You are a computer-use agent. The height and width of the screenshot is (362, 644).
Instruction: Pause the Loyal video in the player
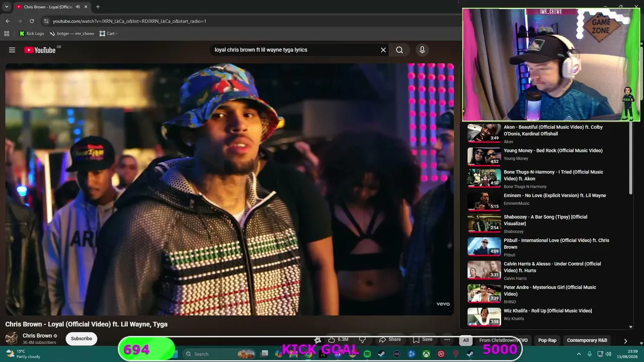pyautogui.click(x=229, y=189)
